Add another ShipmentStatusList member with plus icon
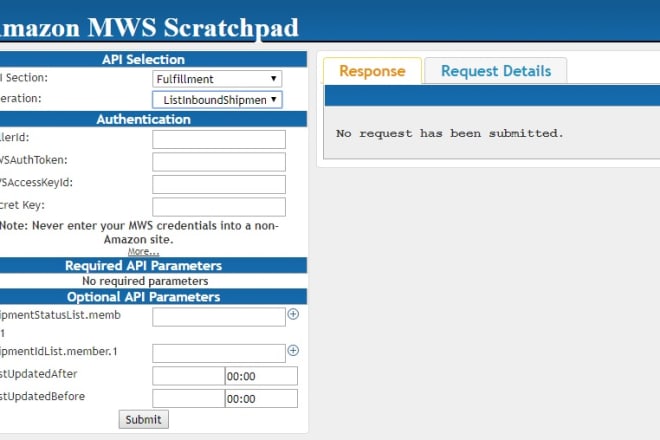This screenshot has width=660, height=440. pos(293,314)
